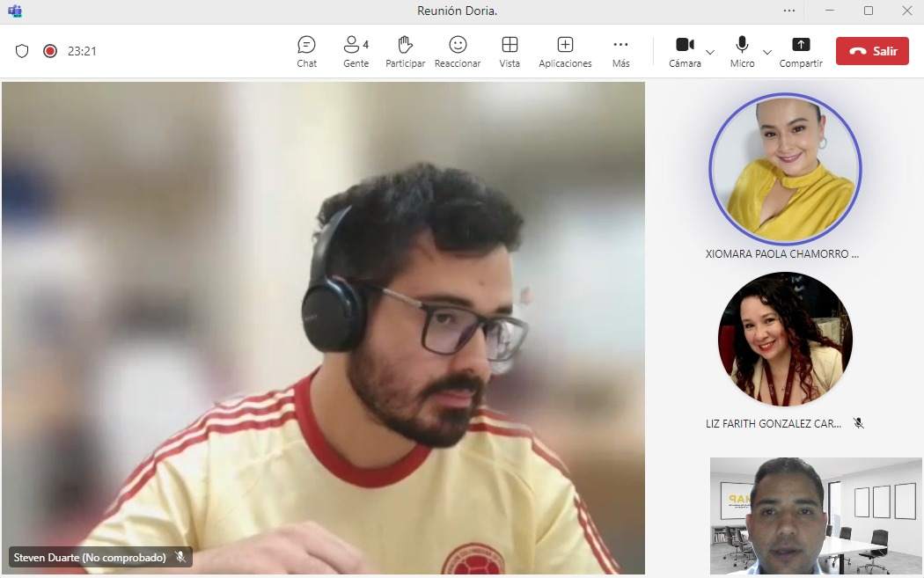
Task: Click the self-view video thumbnail
Action: click(816, 516)
